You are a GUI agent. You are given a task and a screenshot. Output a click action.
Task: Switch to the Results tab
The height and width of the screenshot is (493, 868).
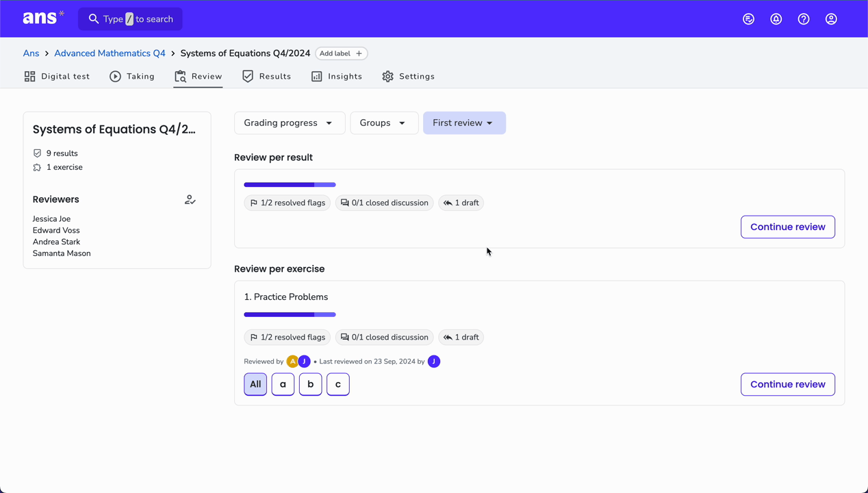(266, 77)
